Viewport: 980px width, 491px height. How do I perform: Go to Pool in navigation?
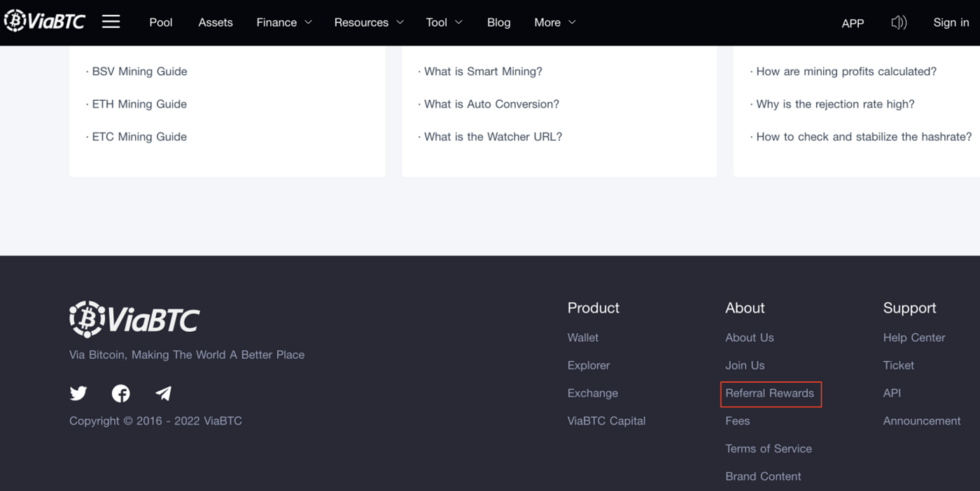pos(161,22)
